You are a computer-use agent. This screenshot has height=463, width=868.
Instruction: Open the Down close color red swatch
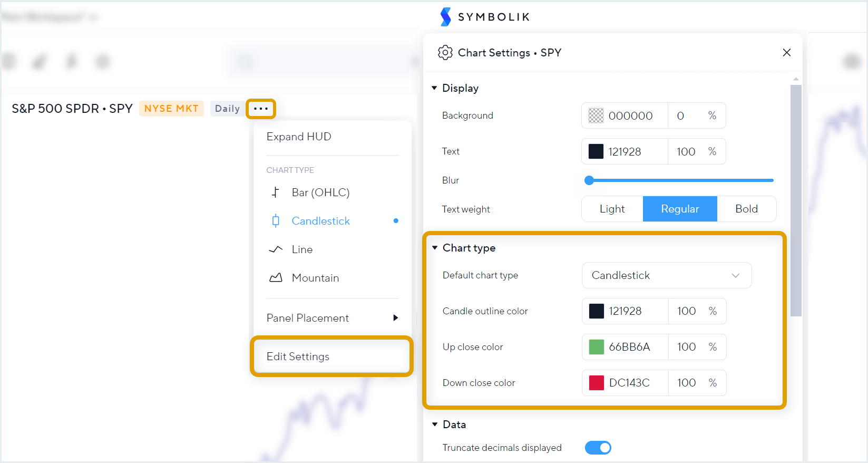click(x=597, y=383)
